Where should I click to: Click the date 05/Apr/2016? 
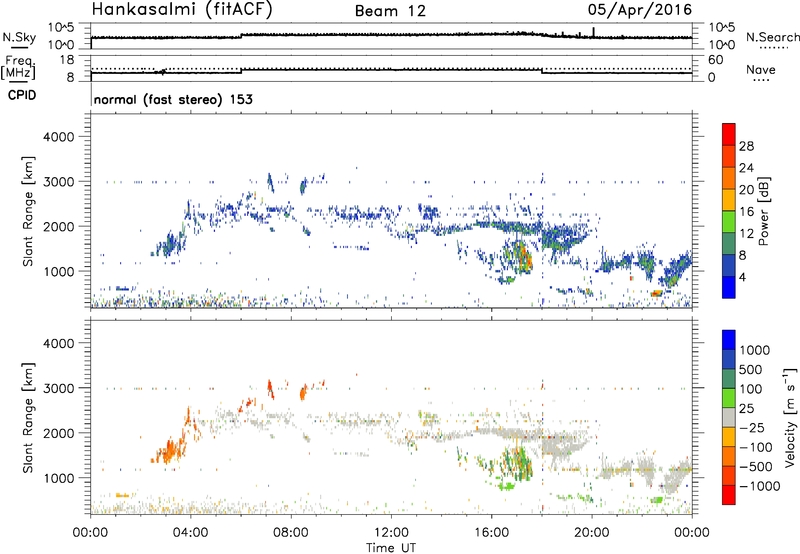[x=640, y=10]
